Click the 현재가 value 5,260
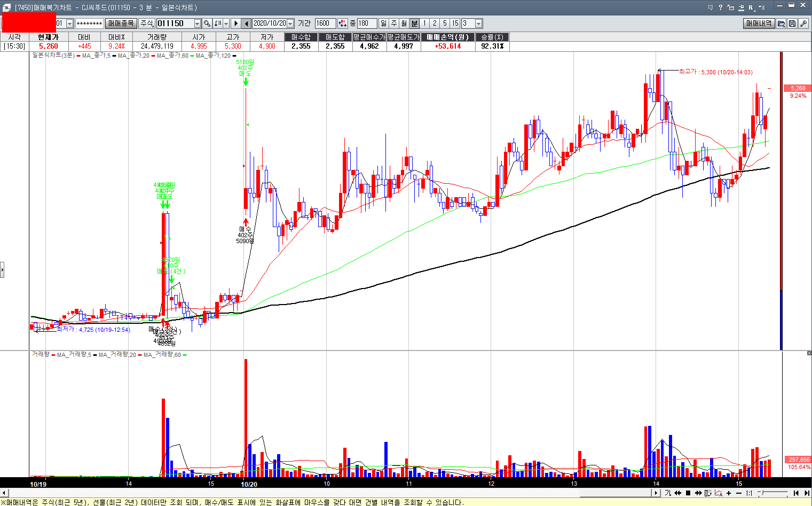812x506 pixels. [x=48, y=46]
